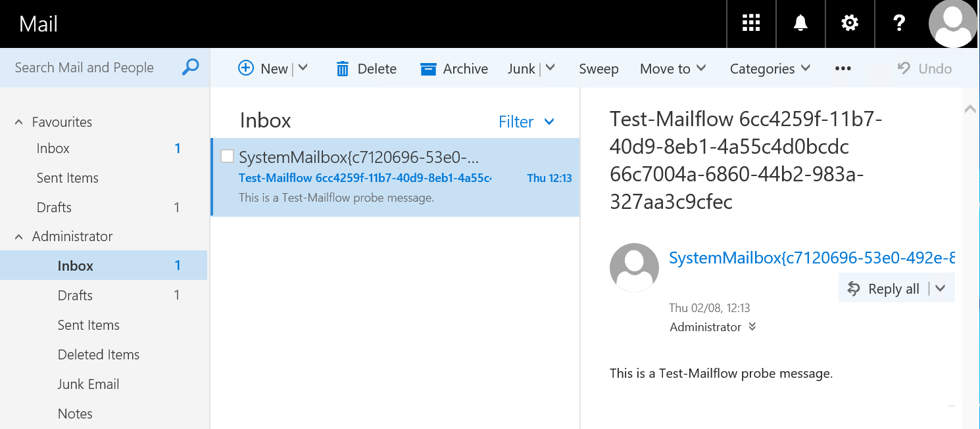Expand the Reply all options arrow
The image size is (980, 429).
coord(941,288)
